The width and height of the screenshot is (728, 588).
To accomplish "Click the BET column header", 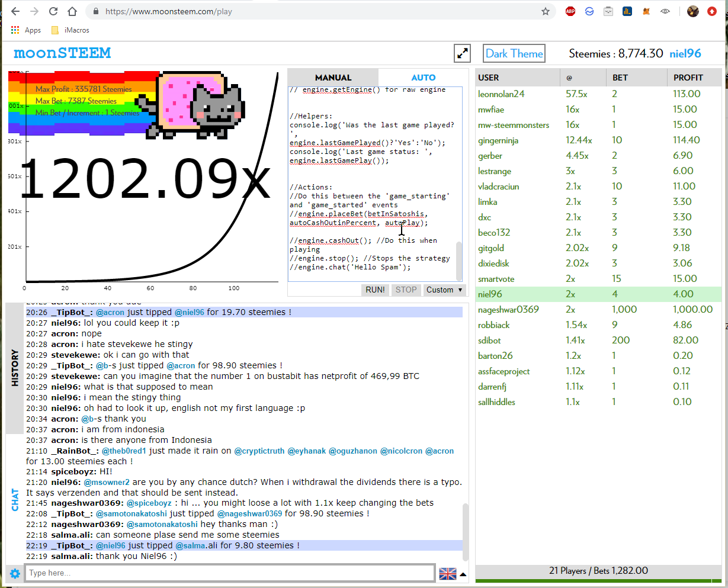I will point(636,78).
